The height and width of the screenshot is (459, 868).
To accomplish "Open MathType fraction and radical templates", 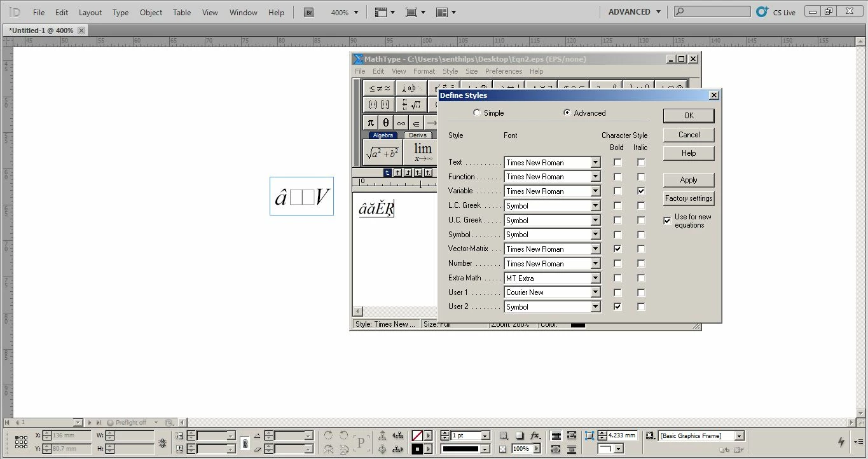I will [411, 104].
